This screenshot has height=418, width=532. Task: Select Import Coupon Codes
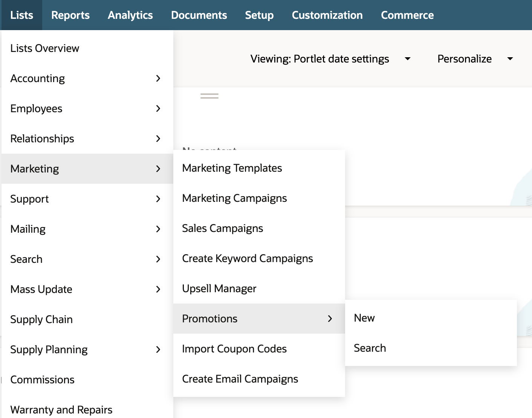259,349
